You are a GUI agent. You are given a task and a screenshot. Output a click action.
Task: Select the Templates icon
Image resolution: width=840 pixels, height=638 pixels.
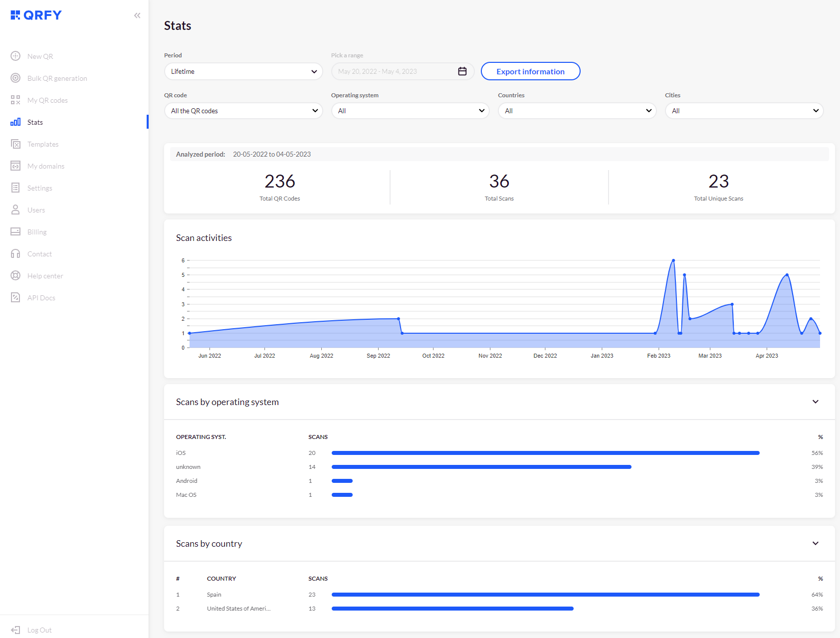(15, 144)
